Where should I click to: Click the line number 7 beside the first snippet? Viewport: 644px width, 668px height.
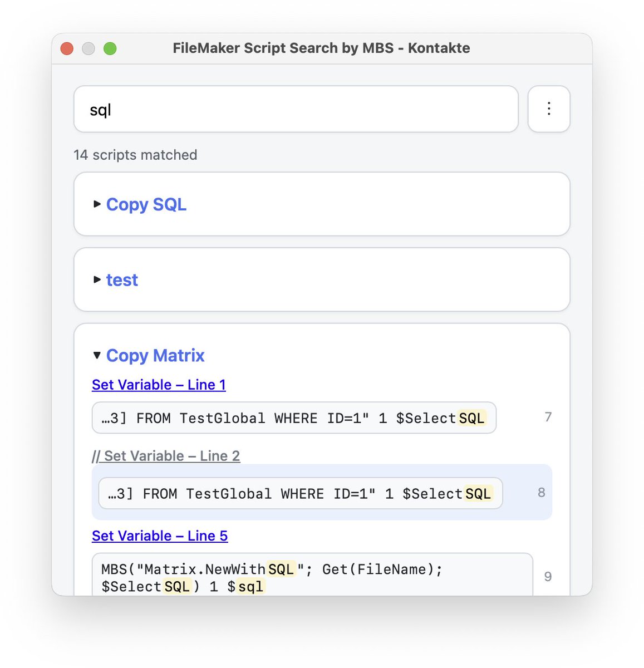coord(548,417)
